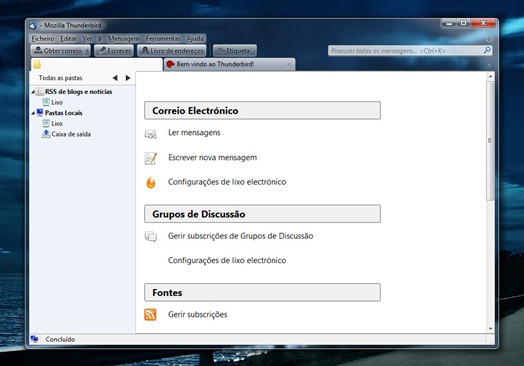This screenshot has height=366, width=524.
Task: Open the Obter correio dropdown arrow
Action: tap(87, 51)
